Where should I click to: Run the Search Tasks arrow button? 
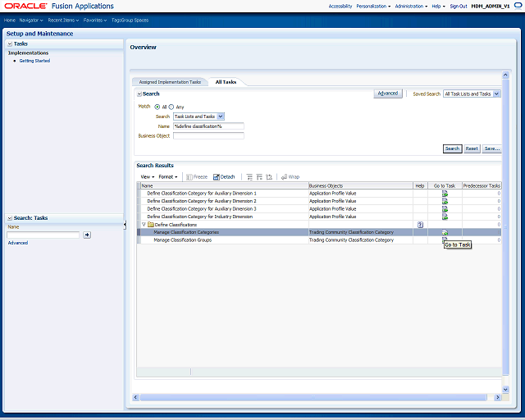click(87, 235)
